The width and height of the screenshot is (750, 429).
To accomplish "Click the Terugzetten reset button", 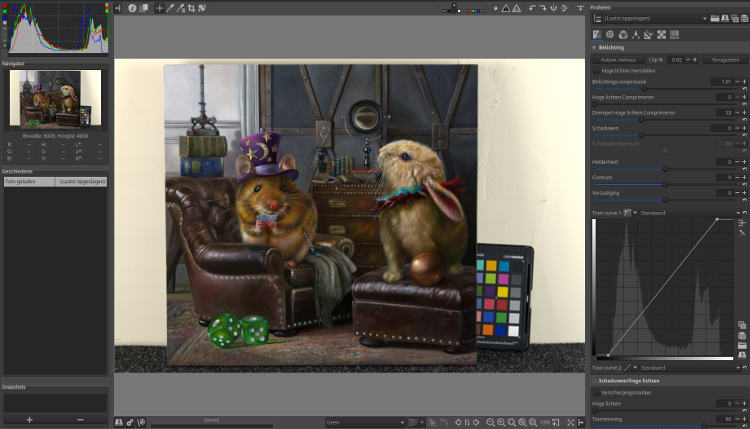I will coord(725,60).
